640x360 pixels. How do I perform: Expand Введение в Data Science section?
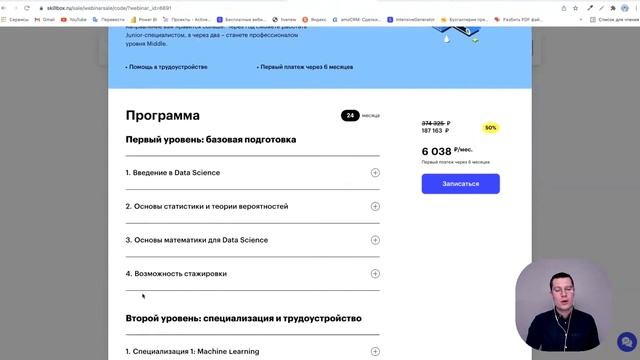click(375, 173)
